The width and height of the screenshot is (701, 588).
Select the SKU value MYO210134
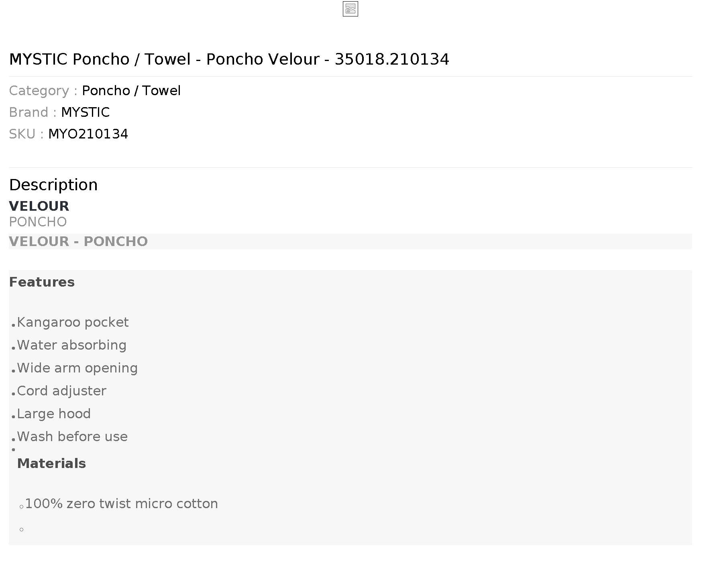point(88,134)
